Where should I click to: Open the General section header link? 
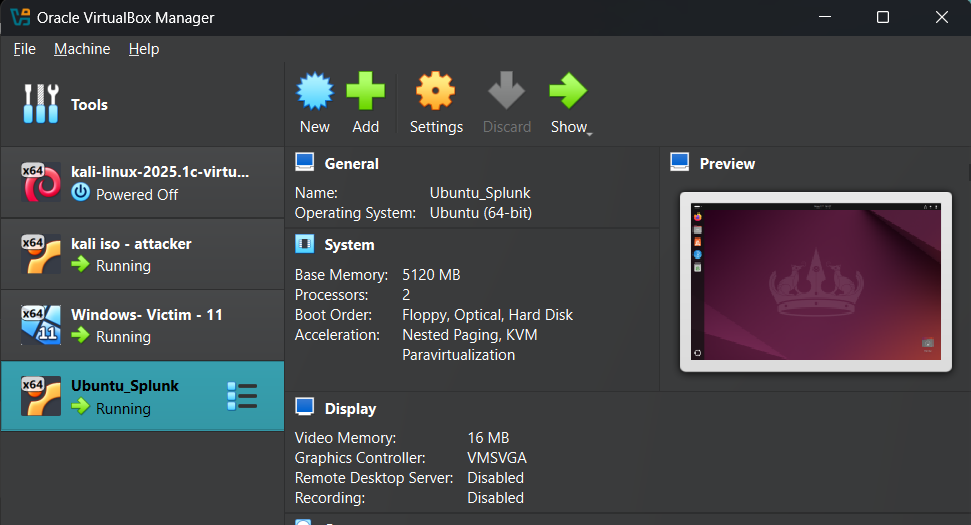point(352,164)
